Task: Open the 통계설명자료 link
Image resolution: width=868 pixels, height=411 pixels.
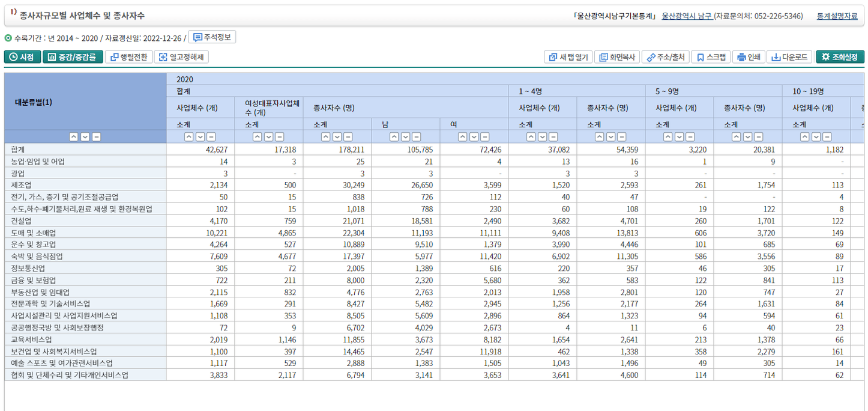Action: [837, 16]
